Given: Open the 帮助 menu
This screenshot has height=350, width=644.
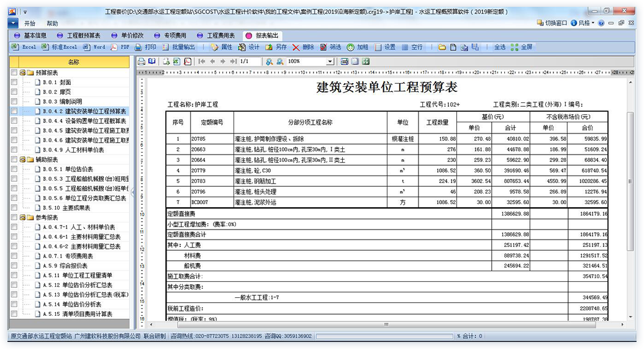Looking at the screenshot, I should (x=52, y=24).
